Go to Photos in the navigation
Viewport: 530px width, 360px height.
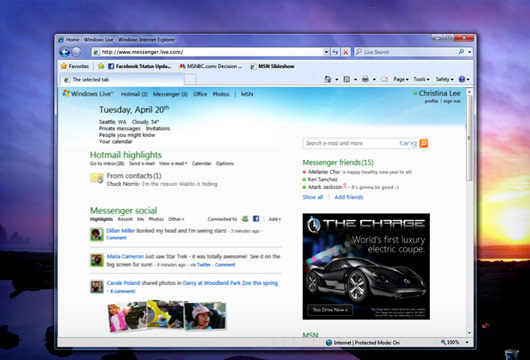pos(221,94)
